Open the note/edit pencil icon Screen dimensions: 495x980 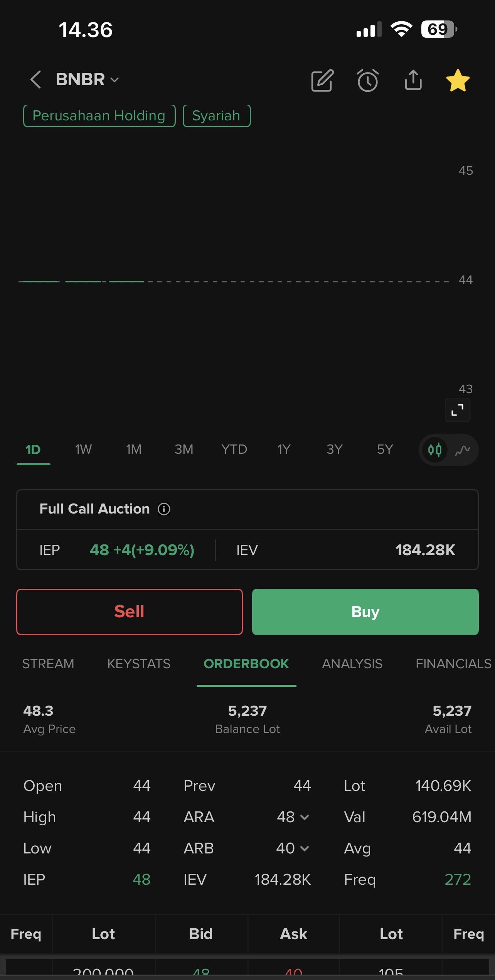coord(322,80)
